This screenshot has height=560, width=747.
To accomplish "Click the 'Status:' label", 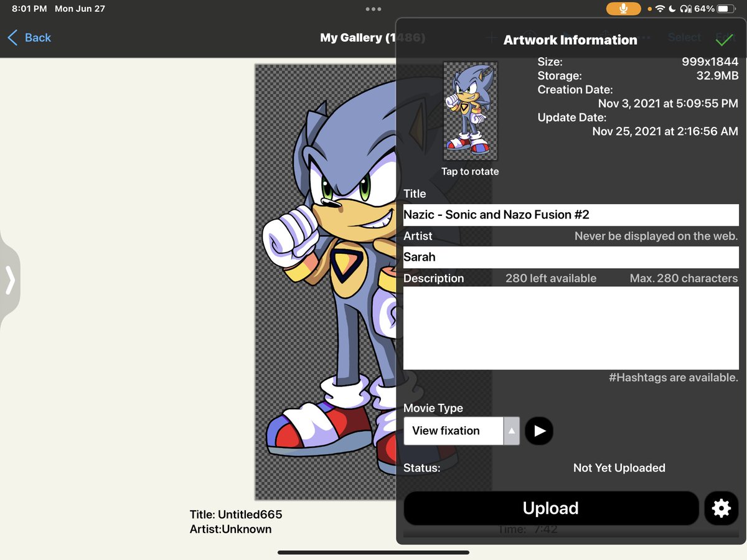I will (421, 468).
